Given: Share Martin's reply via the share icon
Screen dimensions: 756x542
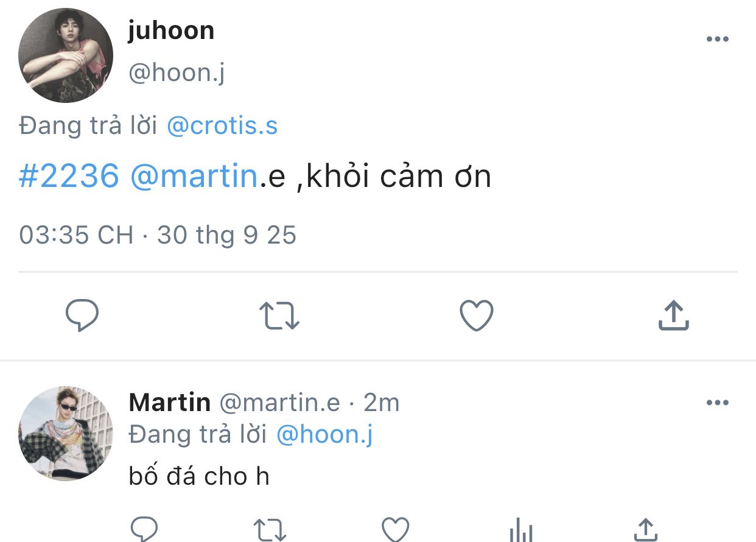Looking at the screenshot, I should 645,529.
